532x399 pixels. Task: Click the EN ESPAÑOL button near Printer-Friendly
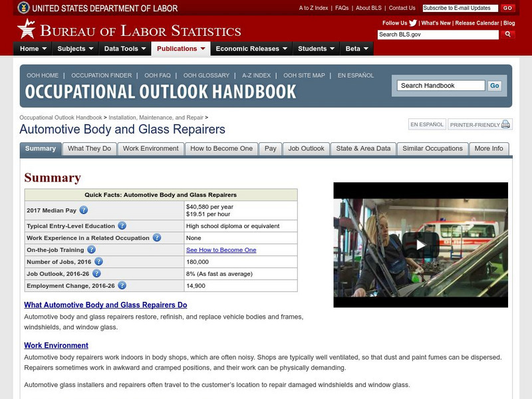(427, 124)
